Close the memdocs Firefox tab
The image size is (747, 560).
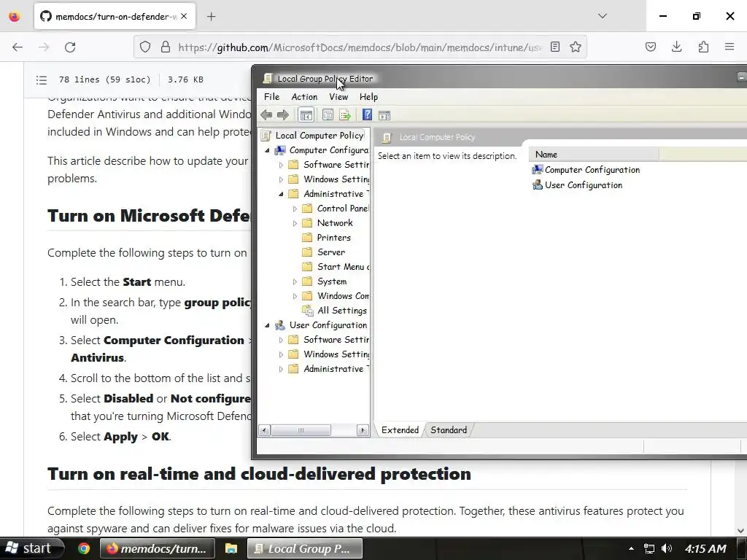184,17
